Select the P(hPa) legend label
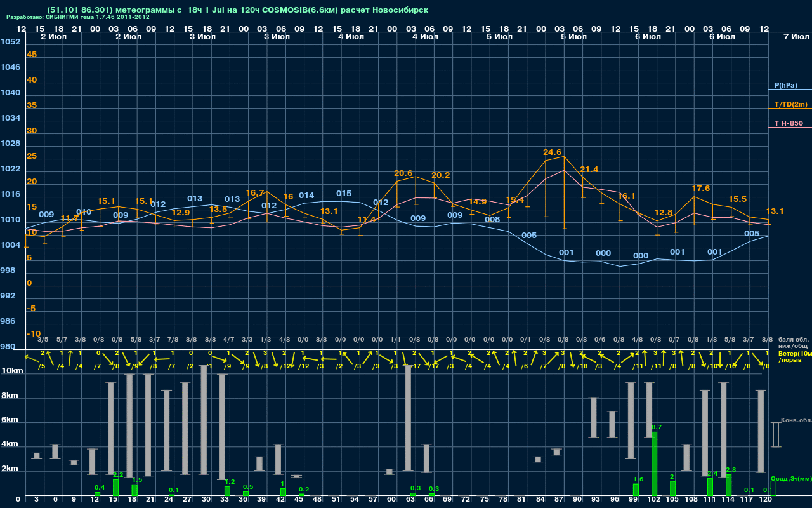The image size is (812, 508). coord(786,85)
